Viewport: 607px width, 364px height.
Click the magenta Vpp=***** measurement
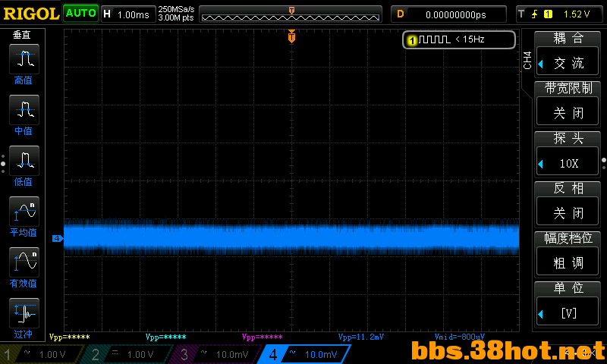(x=262, y=337)
